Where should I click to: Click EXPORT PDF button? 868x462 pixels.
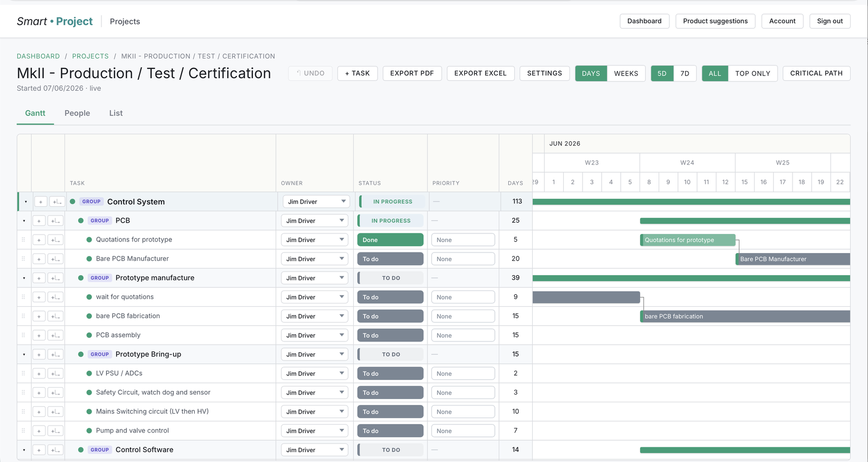click(x=412, y=73)
